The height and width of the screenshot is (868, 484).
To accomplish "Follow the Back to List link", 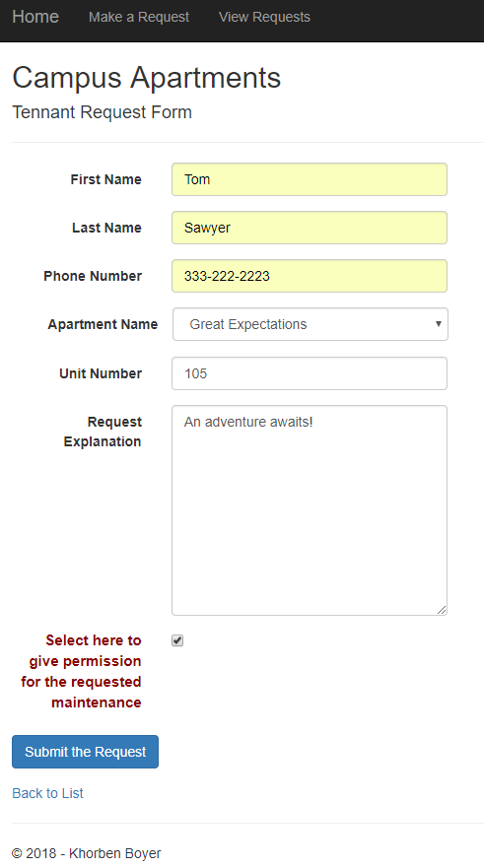I will 47,793.
